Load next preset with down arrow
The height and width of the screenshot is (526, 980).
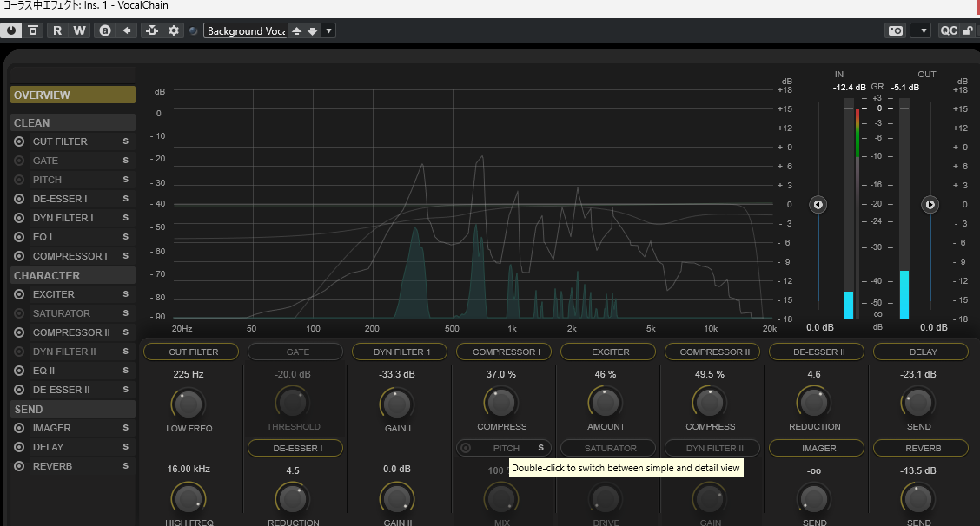(x=312, y=30)
